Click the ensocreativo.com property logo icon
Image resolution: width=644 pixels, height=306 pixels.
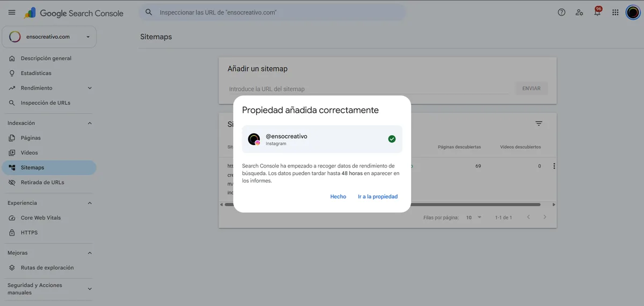coord(15,37)
